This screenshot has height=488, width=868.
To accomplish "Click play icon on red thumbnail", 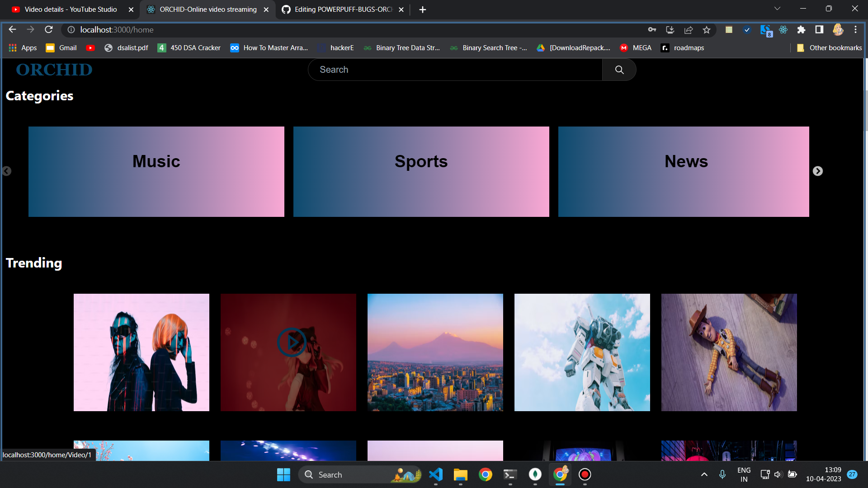I will pyautogui.click(x=292, y=342).
